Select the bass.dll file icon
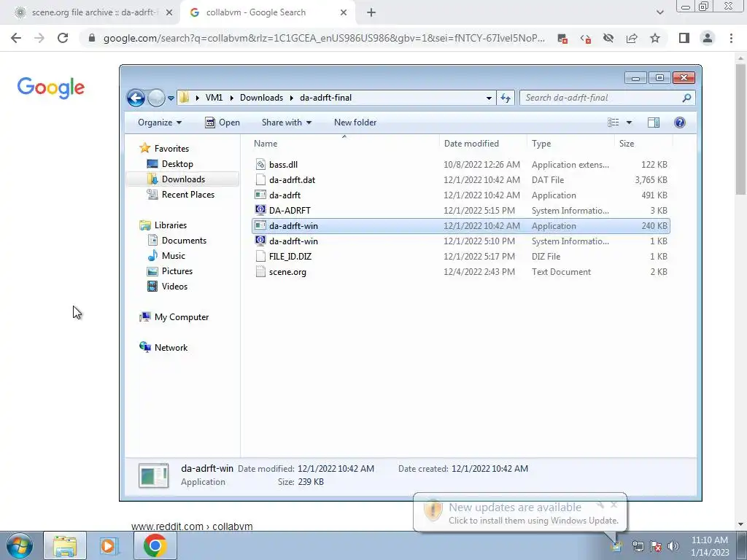Viewport: 747px width, 560px height. (x=260, y=164)
